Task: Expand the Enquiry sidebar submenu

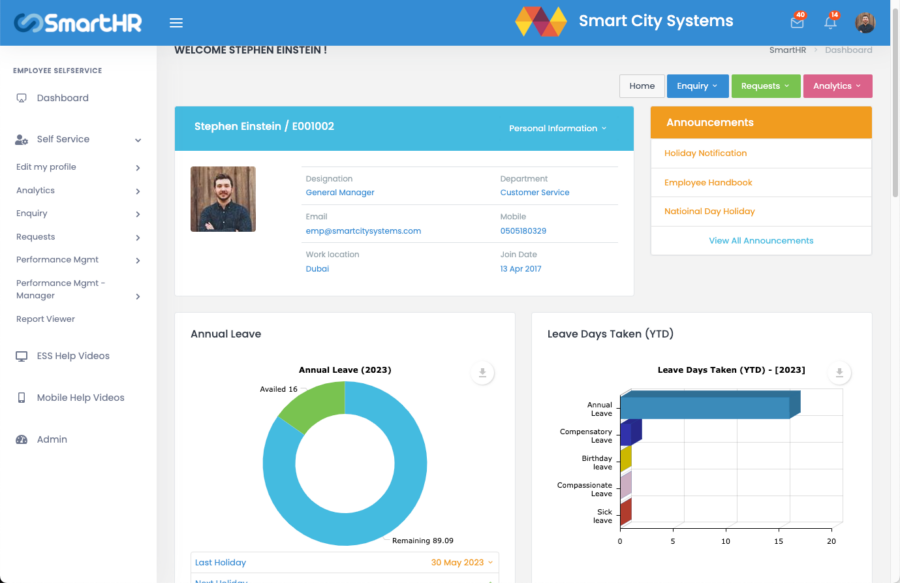Action: pos(138,214)
